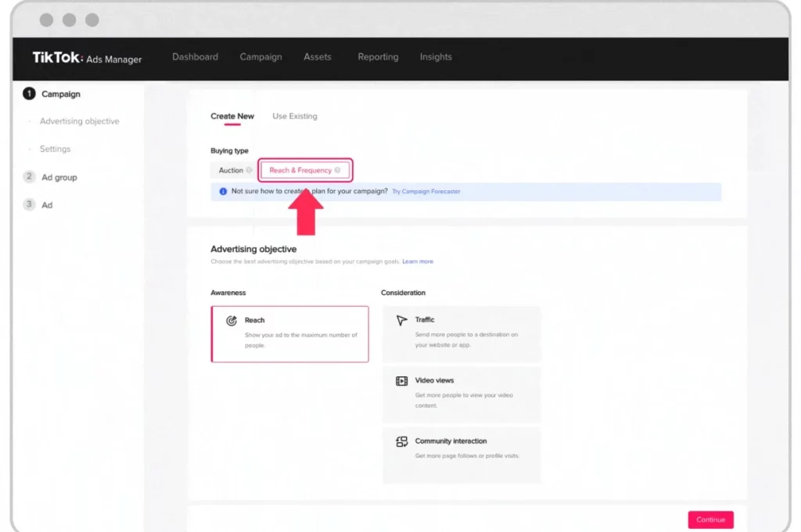Select the Traffic objective card
The height and width of the screenshot is (532, 801).
[462, 334]
